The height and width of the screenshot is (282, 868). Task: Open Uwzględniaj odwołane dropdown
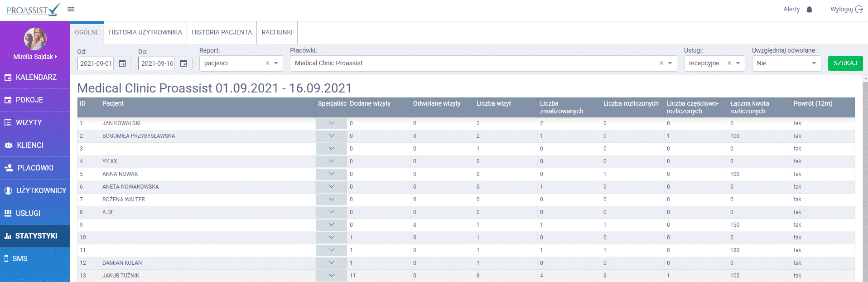[x=786, y=63]
